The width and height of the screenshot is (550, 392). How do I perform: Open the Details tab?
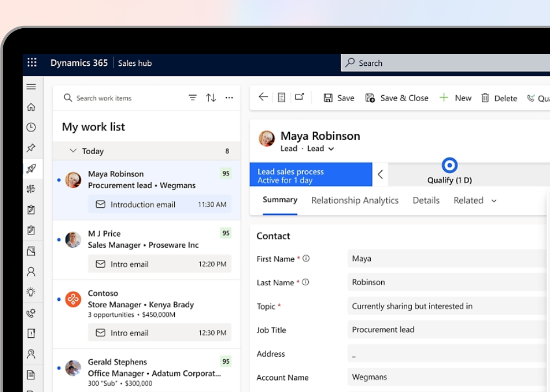pyautogui.click(x=426, y=201)
